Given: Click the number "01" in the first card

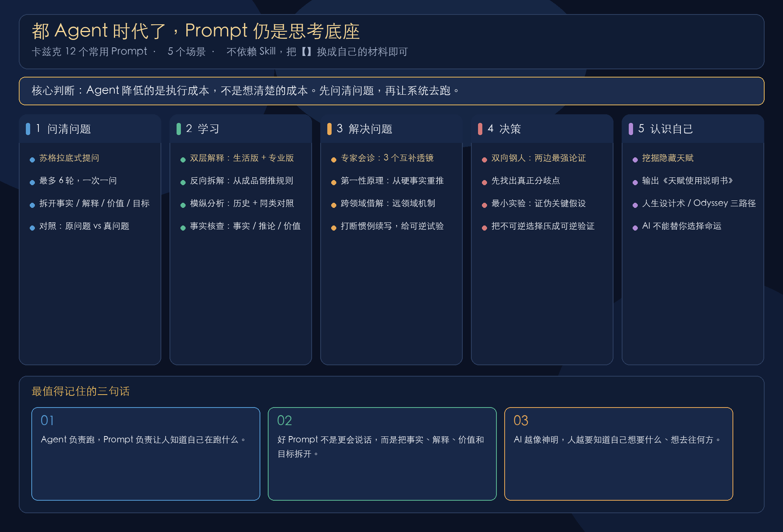Looking at the screenshot, I should [x=47, y=420].
